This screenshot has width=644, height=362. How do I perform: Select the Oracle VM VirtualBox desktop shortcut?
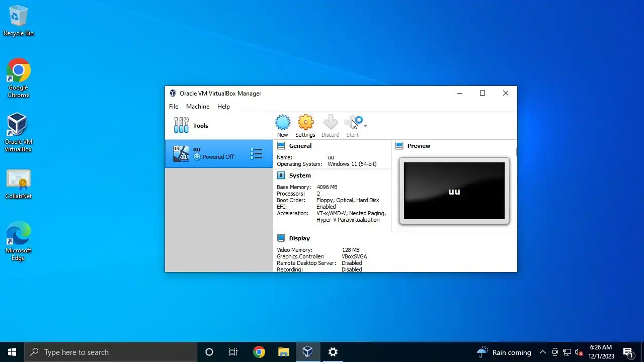click(18, 133)
